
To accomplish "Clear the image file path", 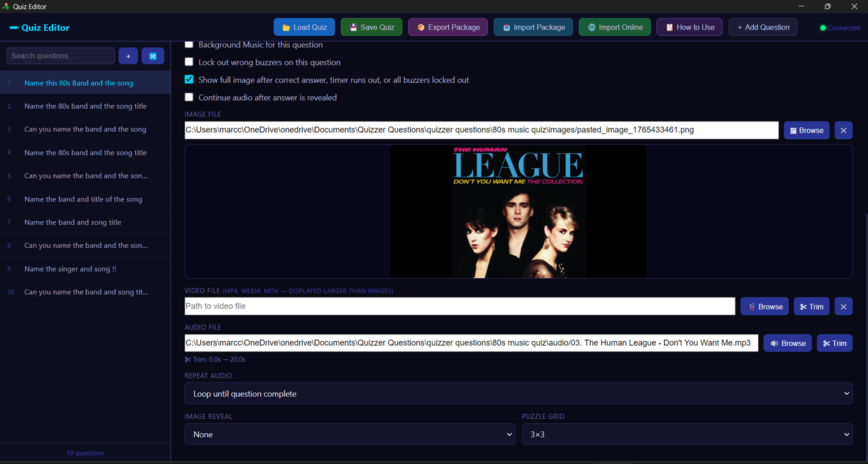I will click(843, 130).
